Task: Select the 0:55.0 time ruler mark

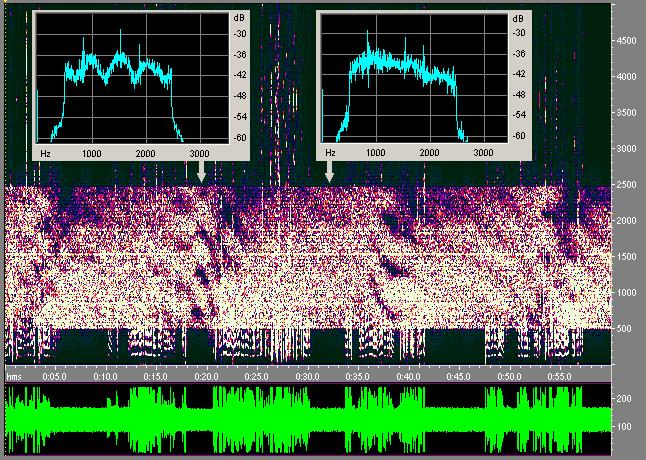Action: [x=559, y=377]
